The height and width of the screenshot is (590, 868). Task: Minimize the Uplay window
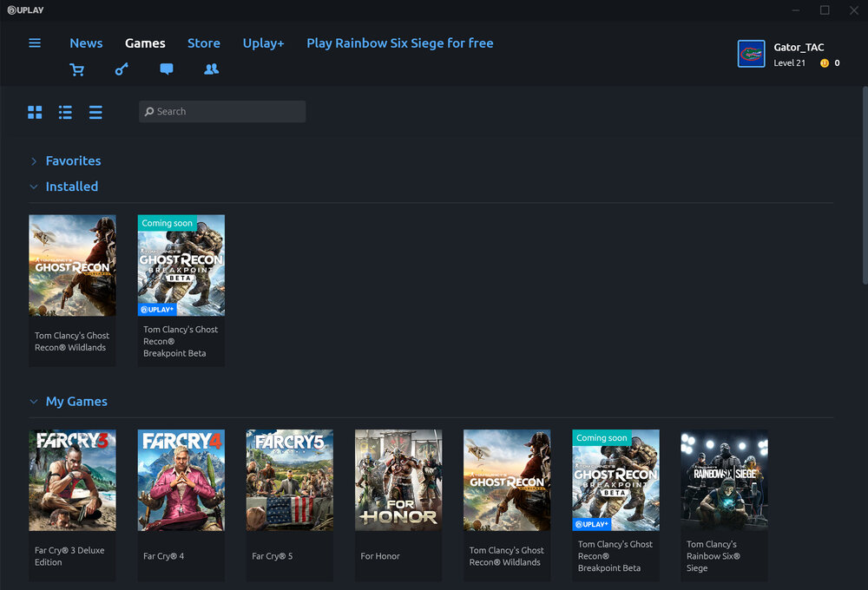click(796, 10)
